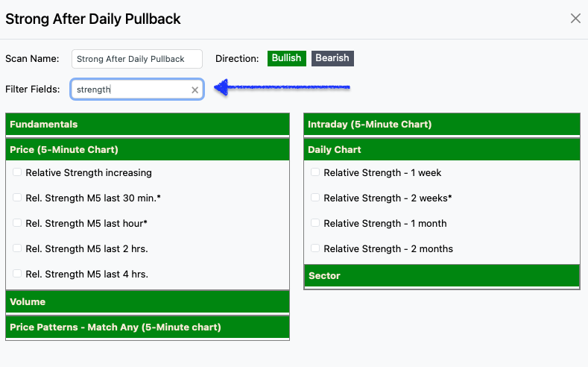Image resolution: width=588 pixels, height=367 pixels.
Task: Click the Filter Fields search box
Action: point(130,90)
